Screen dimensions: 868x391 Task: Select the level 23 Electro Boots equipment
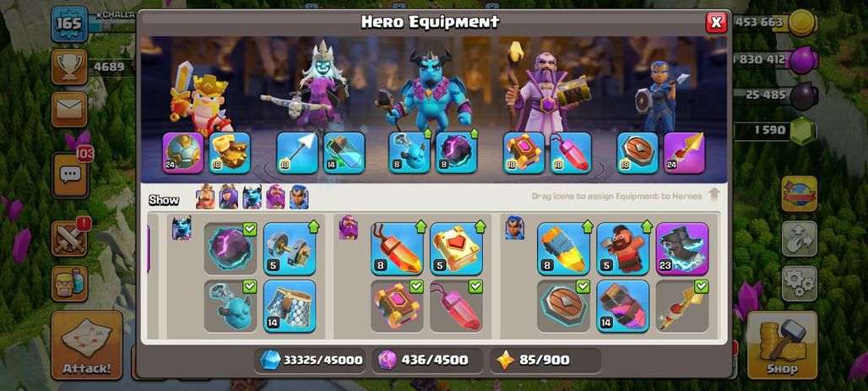tap(682, 248)
